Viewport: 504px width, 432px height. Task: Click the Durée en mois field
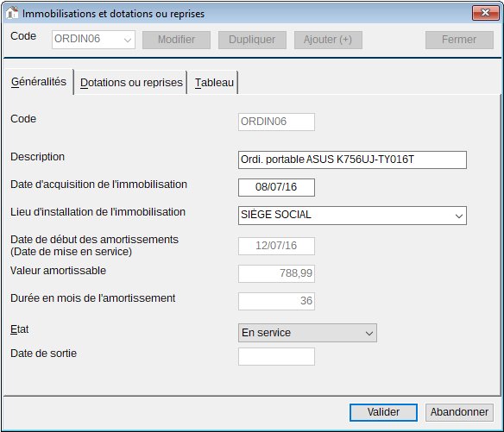276,301
